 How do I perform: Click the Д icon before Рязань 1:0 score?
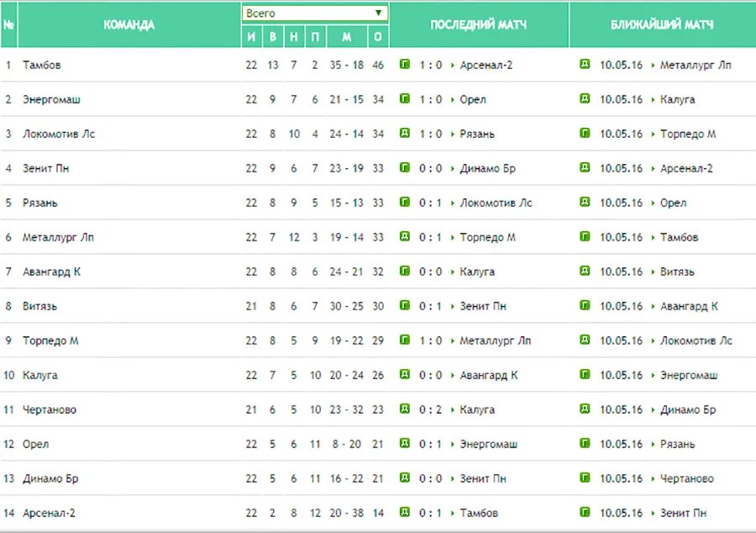coord(405,134)
